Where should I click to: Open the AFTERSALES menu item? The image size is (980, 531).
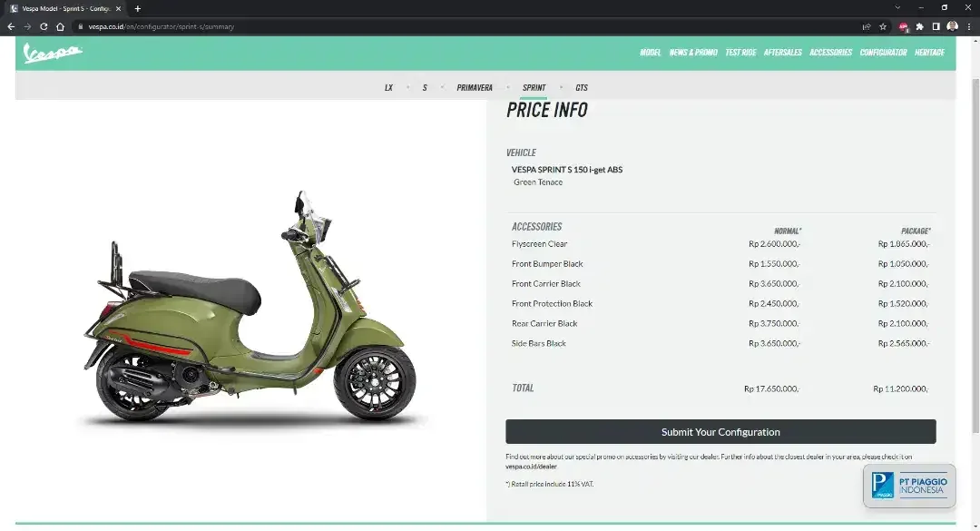[782, 53]
